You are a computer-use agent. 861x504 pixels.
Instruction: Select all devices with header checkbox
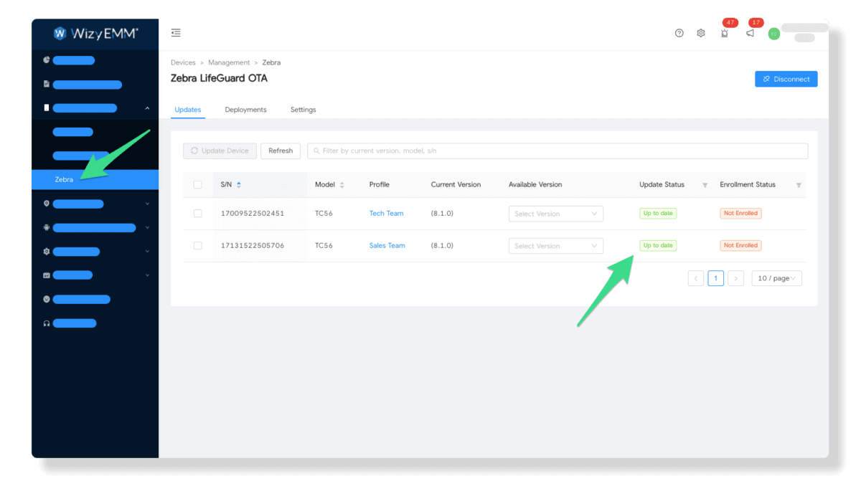(x=198, y=185)
